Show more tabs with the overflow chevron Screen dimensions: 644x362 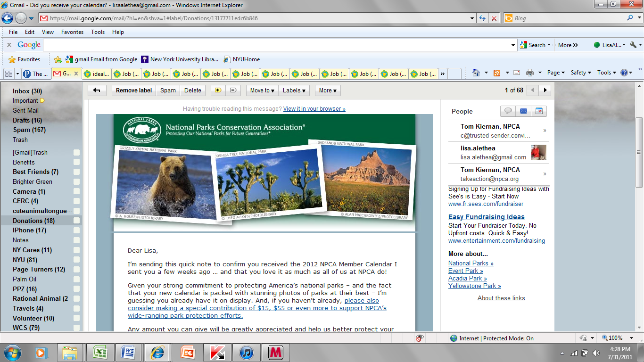[x=442, y=74]
